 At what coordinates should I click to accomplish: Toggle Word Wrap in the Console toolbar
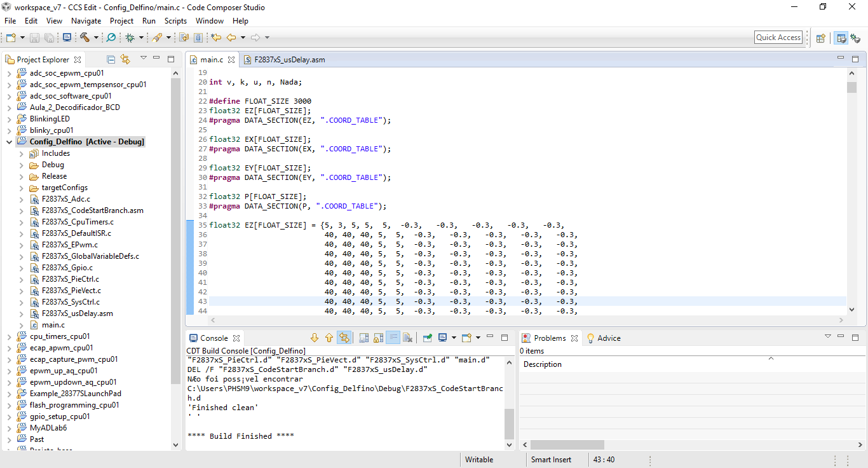click(x=393, y=338)
